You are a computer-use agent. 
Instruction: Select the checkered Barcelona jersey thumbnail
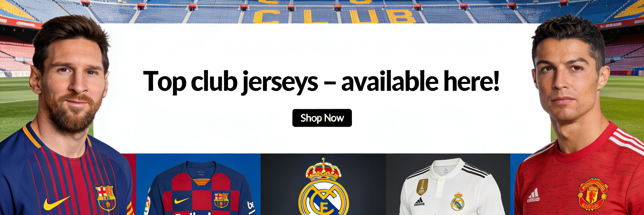pos(198,184)
